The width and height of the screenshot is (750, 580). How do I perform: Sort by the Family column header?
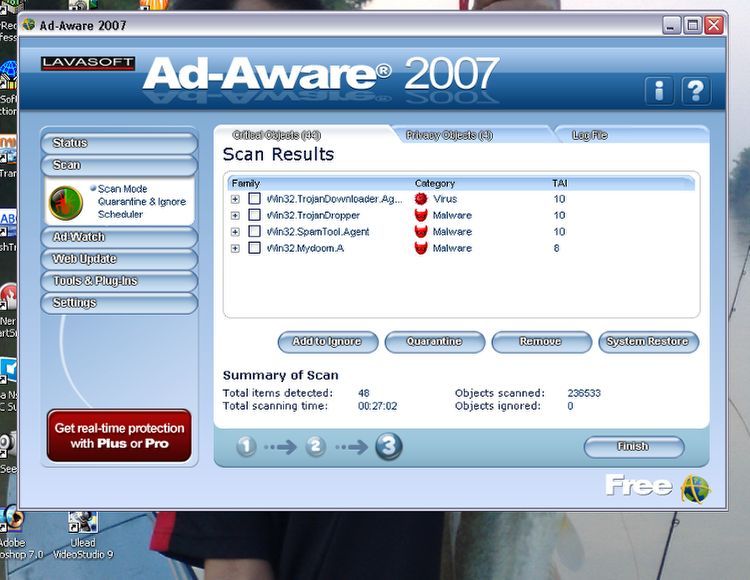(245, 183)
